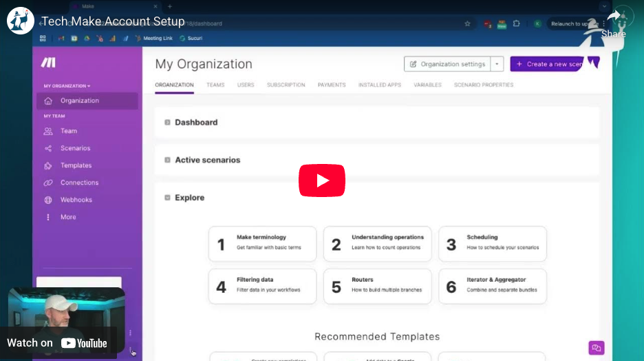644x361 pixels.
Task: Click Webhooks sidebar label
Action: coord(76,200)
